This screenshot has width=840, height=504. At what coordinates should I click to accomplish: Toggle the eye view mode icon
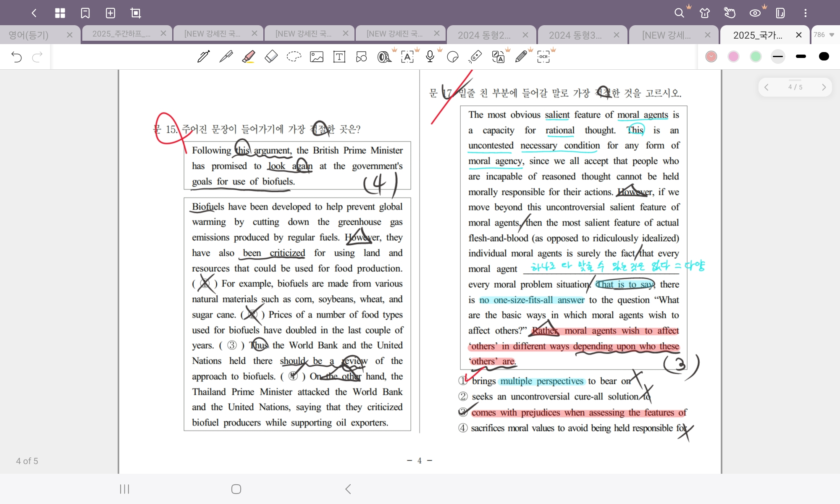point(755,13)
